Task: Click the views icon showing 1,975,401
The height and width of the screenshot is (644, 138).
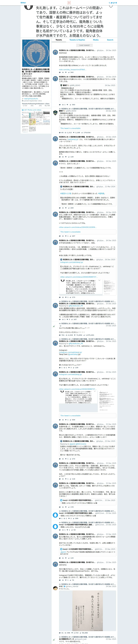Action: (84, 335)
